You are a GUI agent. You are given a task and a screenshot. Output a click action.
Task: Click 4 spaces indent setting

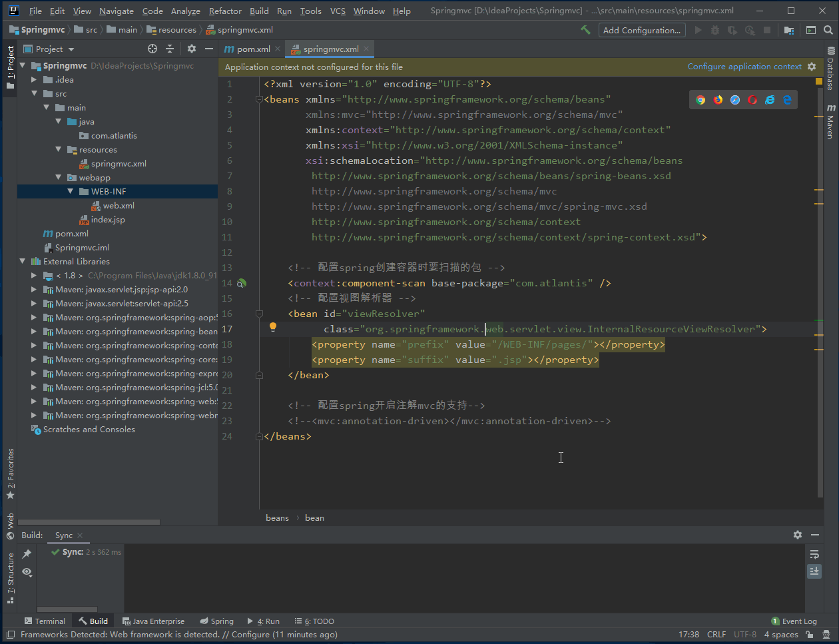pos(781,634)
